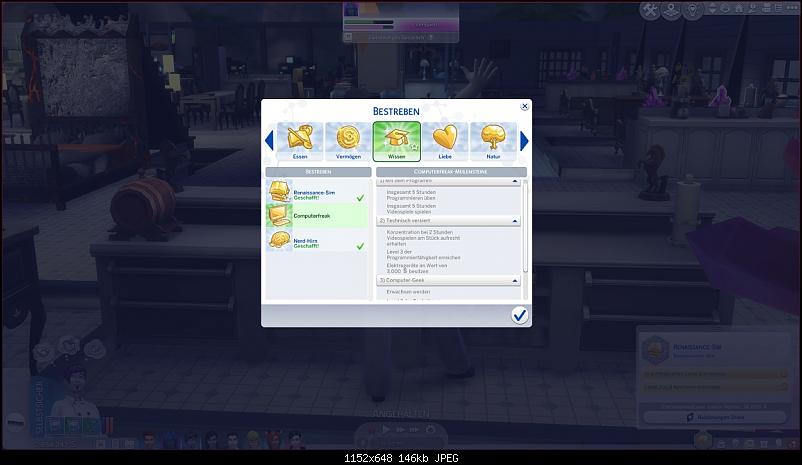
Task: Click the play speed button in time controls
Action: [x=386, y=430]
